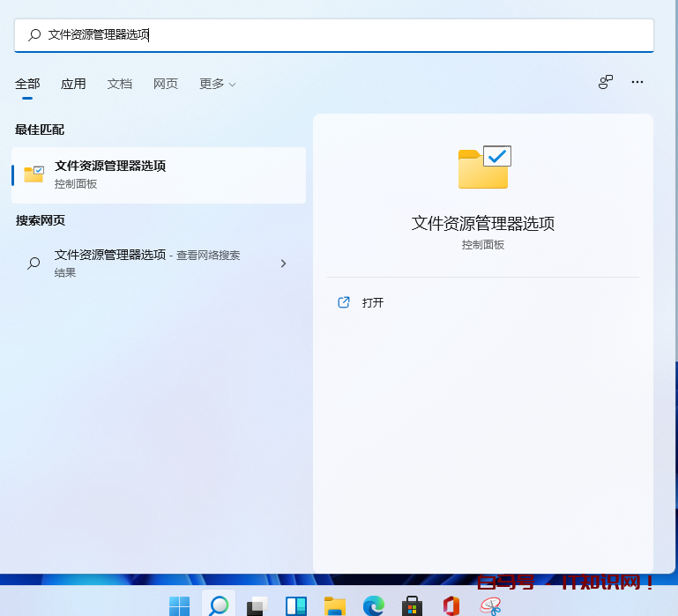Viewport: 678px width, 616px height.
Task: Open best match 文件资源管理器选项 result
Action: pos(159,174)
